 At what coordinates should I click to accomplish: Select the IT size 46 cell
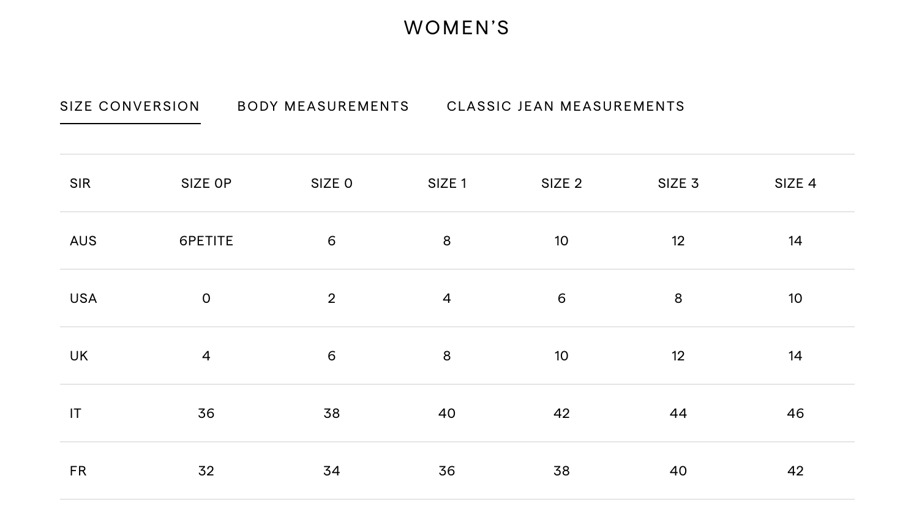click(795, 413)
